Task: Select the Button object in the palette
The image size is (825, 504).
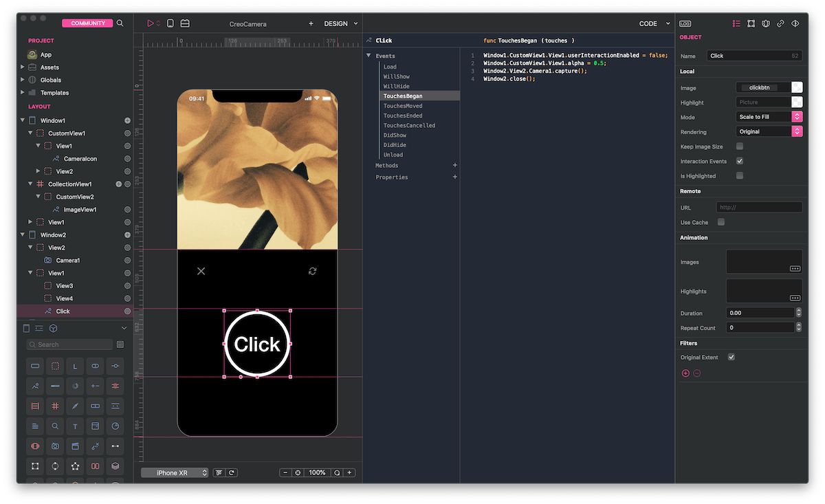Action: 35,366
